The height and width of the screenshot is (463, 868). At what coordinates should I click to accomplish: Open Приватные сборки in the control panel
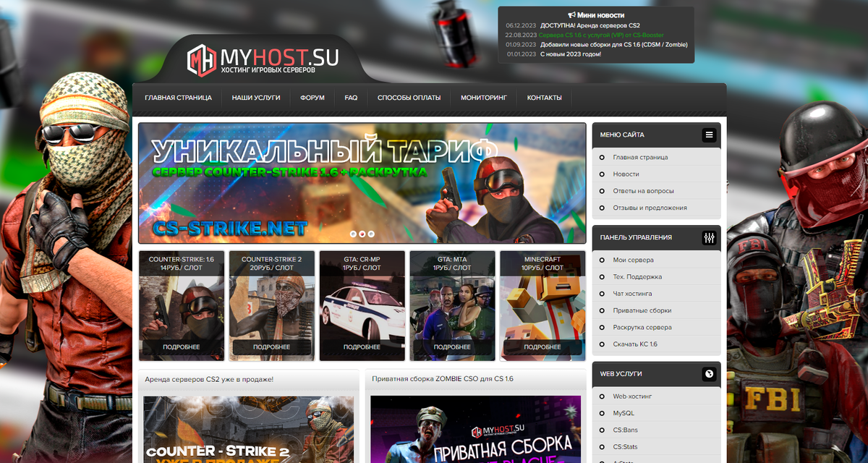pyautogui.click(x=642, y=310)
